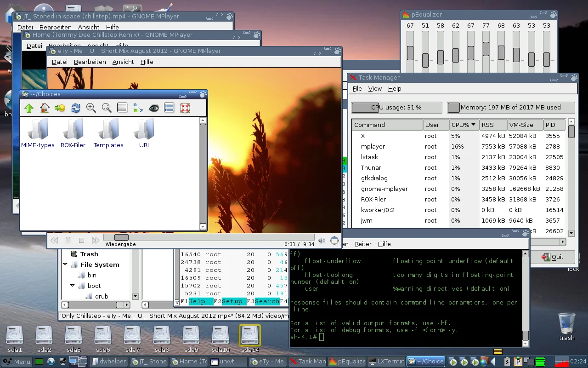
Task: Open File menu in Task Manager
Action: point(357,88)
